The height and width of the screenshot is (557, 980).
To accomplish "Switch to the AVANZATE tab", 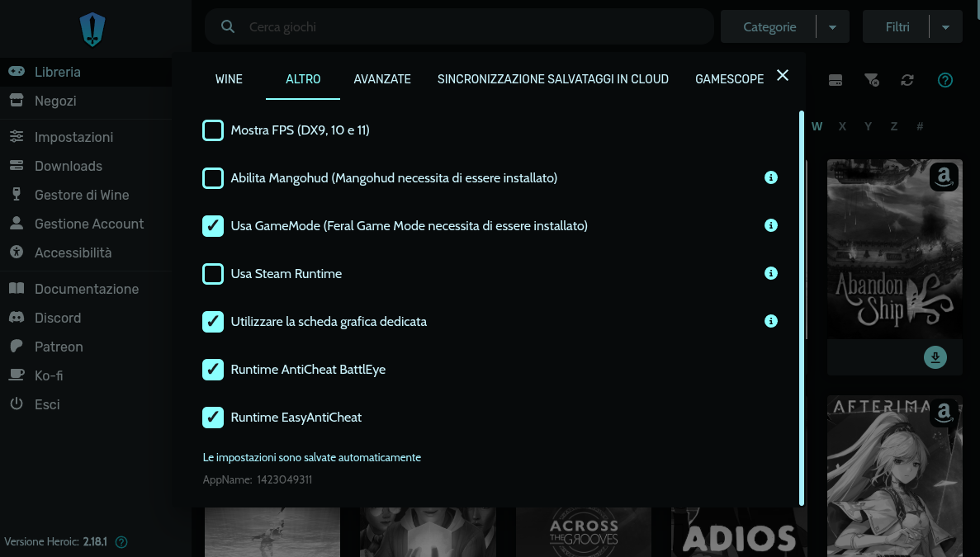I will 382,79.
